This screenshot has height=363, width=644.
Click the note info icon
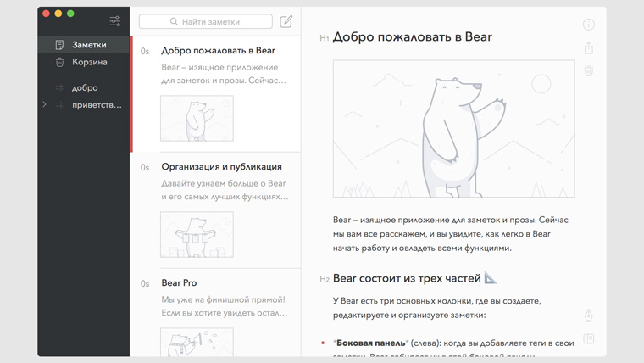[589, 25]
